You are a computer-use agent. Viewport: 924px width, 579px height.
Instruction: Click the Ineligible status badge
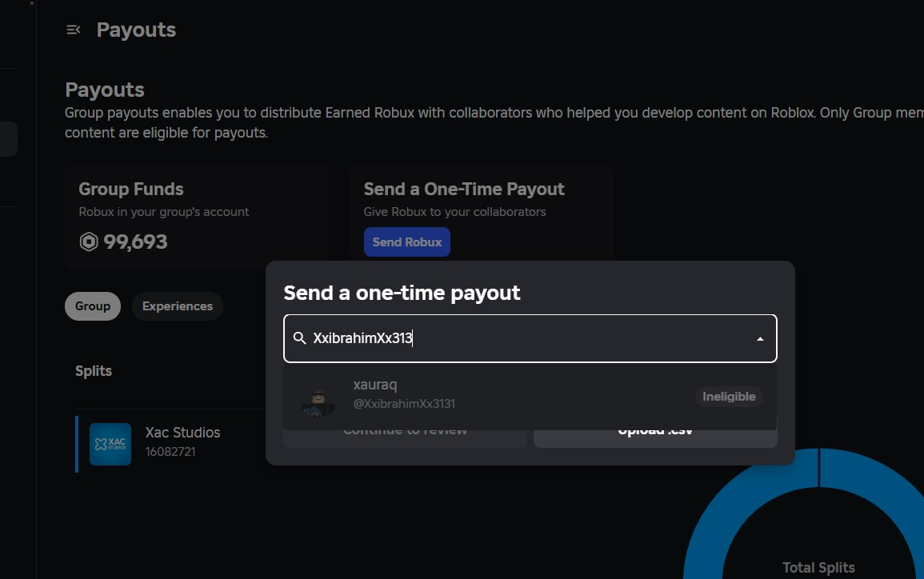coord(729,397)
